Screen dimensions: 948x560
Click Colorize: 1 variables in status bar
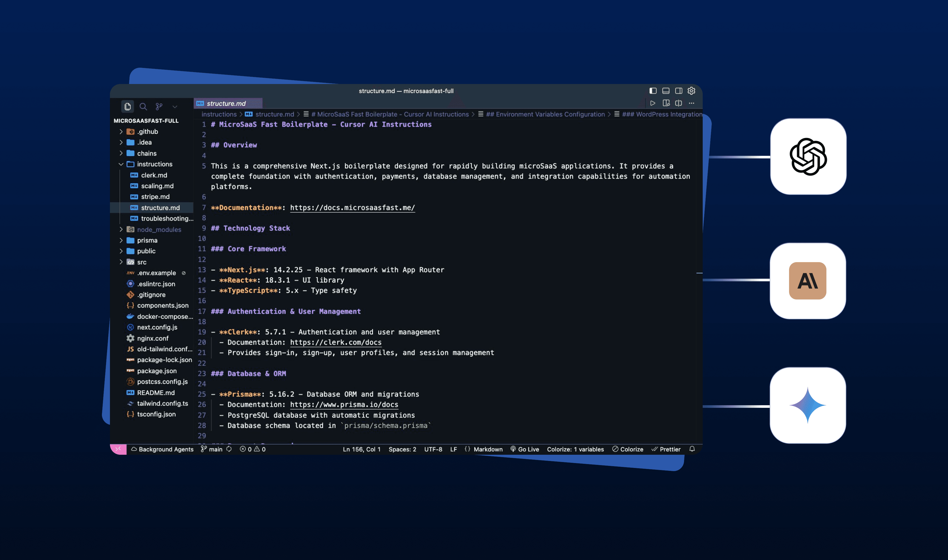click(575, 449)
